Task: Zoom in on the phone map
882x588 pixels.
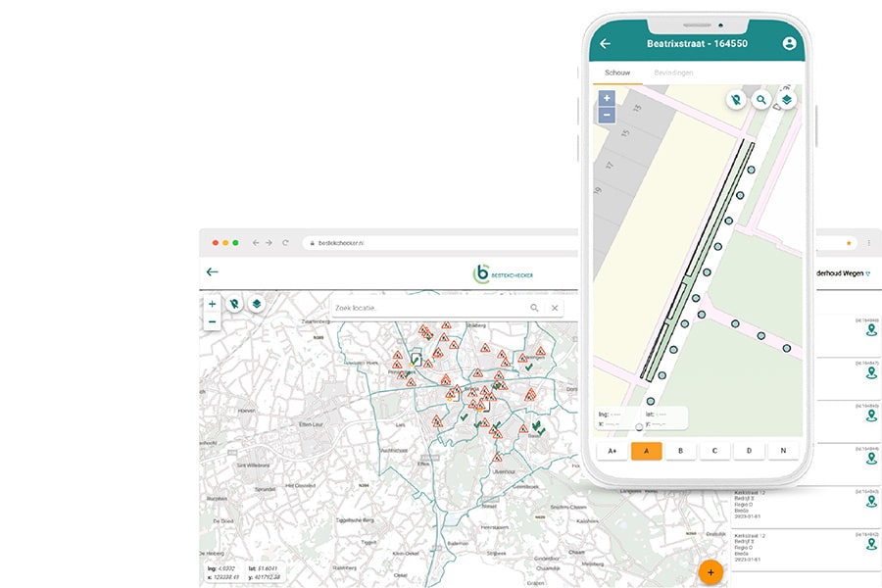Action: tap(607, 98)
